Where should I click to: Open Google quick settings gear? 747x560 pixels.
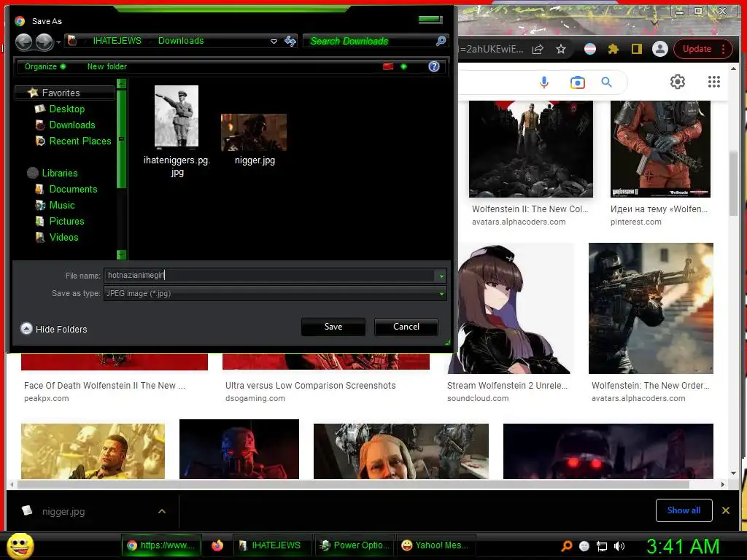point(678,82)
